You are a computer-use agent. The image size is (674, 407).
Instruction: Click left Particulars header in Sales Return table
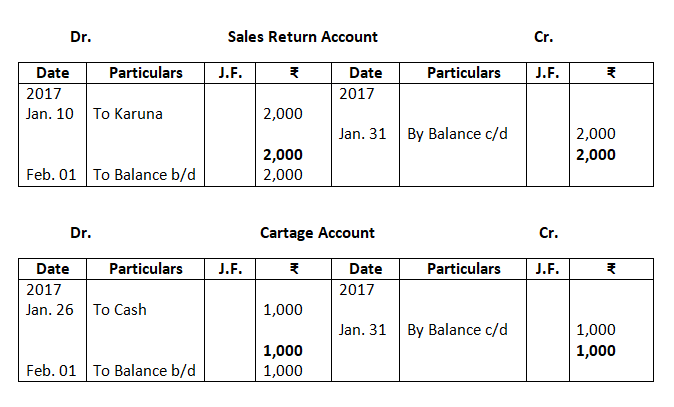point(146,73)
